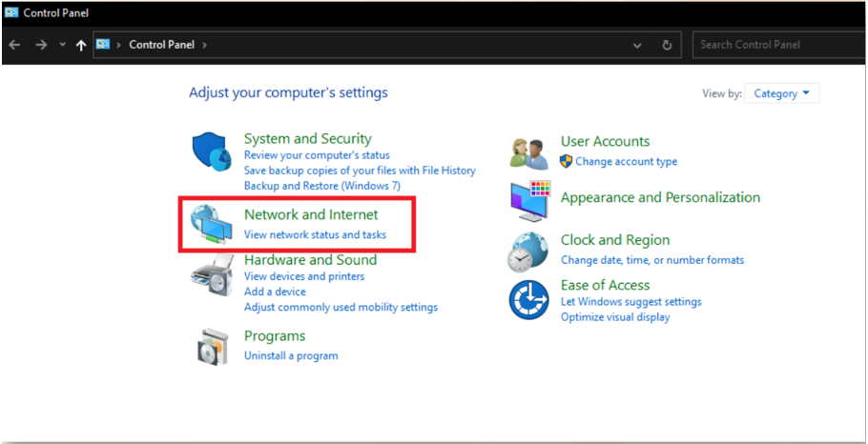Screen dimensions: 868x444
Task: Click the Ease of Access icon
Action: pos(528,300)
